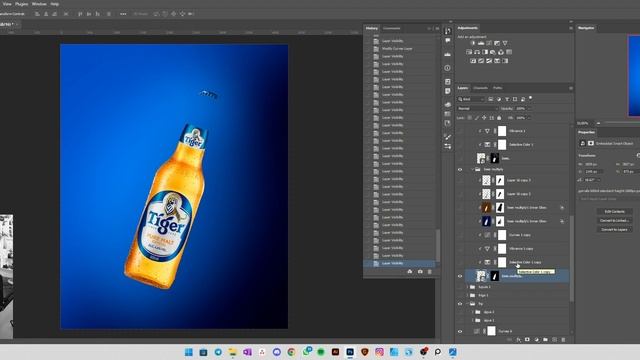This screenshot has height=360, width=640.
Task: Open the Help menu
Action: 55,4
